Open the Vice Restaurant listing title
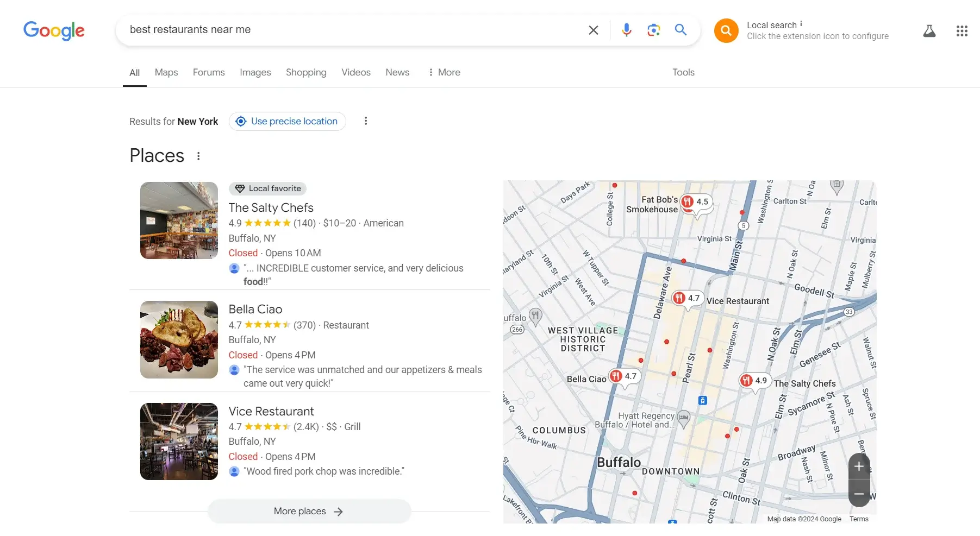Image resolution: width=980 pixels, height=536 pixels. point(271,412)
